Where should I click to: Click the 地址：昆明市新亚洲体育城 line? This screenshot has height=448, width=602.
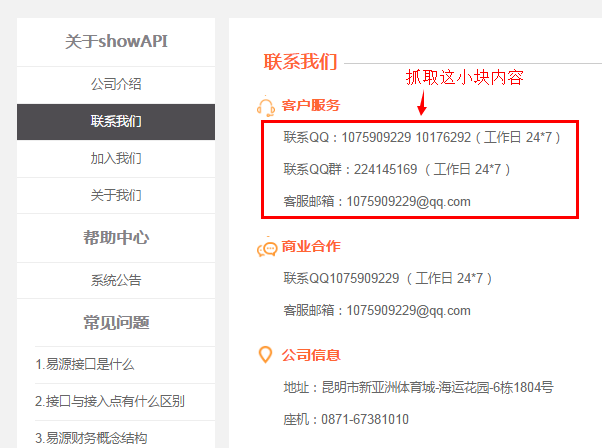[418, 387]
